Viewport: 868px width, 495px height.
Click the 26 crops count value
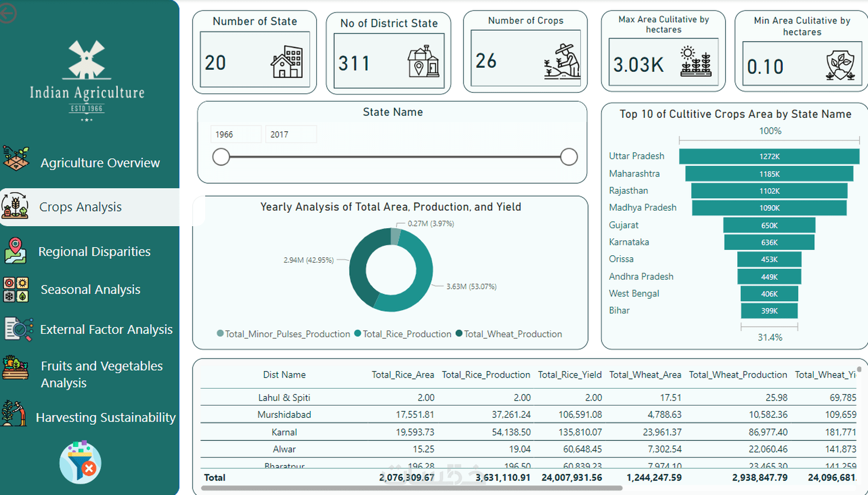click(x=486, y=61)
